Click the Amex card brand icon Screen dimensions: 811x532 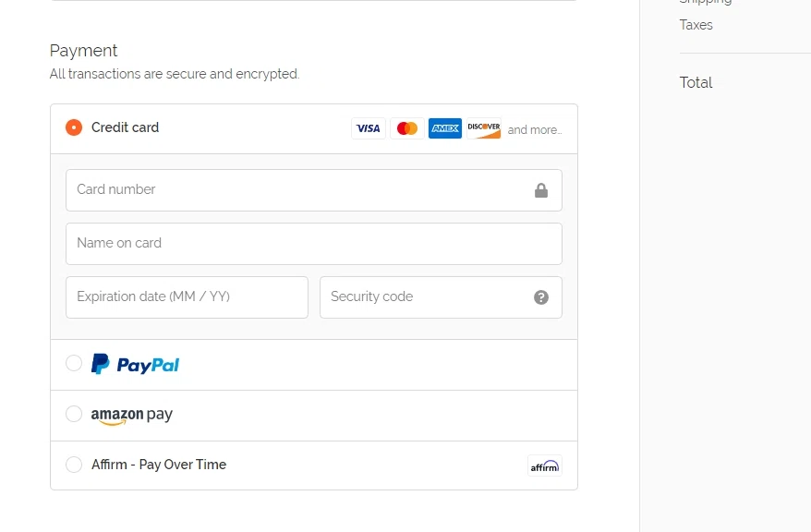click(x=444, y=127)
